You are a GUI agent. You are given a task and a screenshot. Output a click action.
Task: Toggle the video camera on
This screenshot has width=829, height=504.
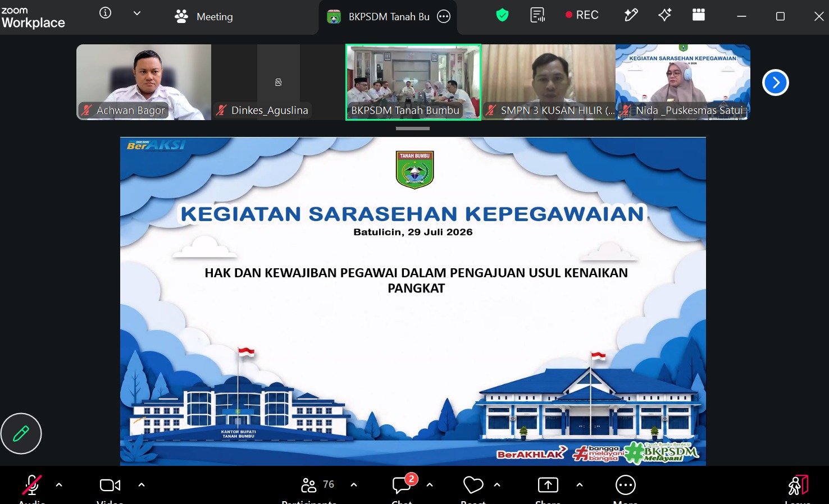[110, 485]
